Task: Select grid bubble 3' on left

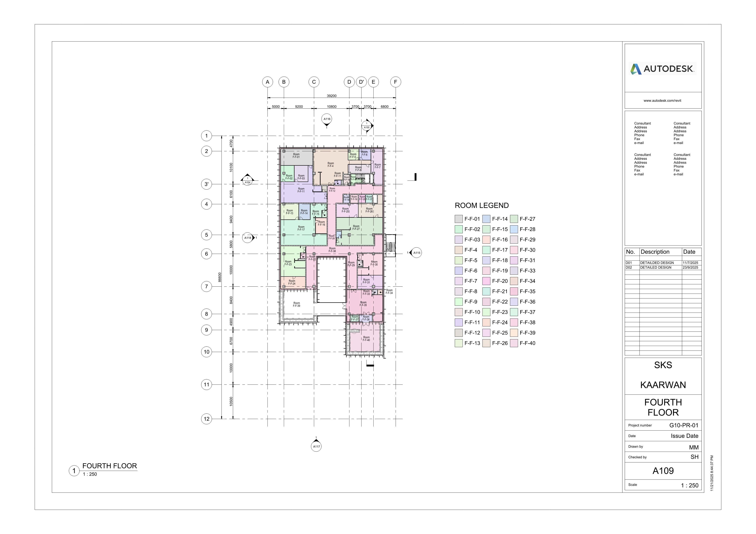Action: tap(206, 184)
